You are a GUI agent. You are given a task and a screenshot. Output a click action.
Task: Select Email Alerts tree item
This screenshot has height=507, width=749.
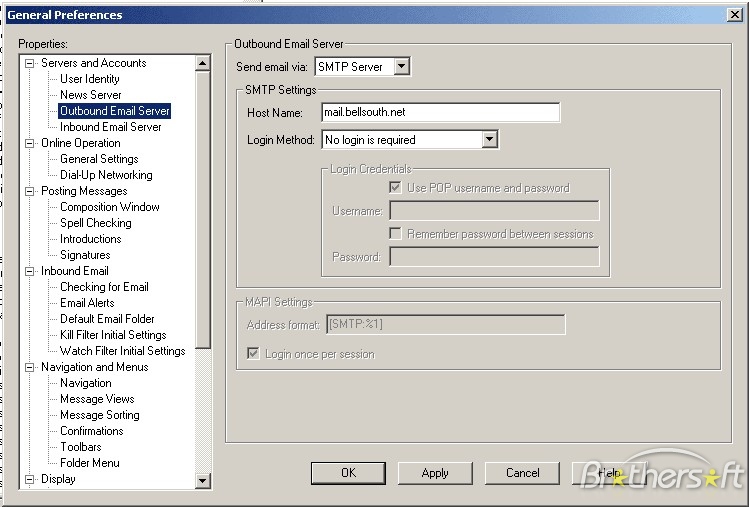(x=87, y=303)
